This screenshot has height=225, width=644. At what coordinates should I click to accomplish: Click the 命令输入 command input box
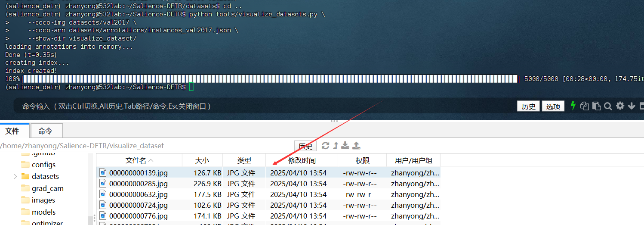265,106
